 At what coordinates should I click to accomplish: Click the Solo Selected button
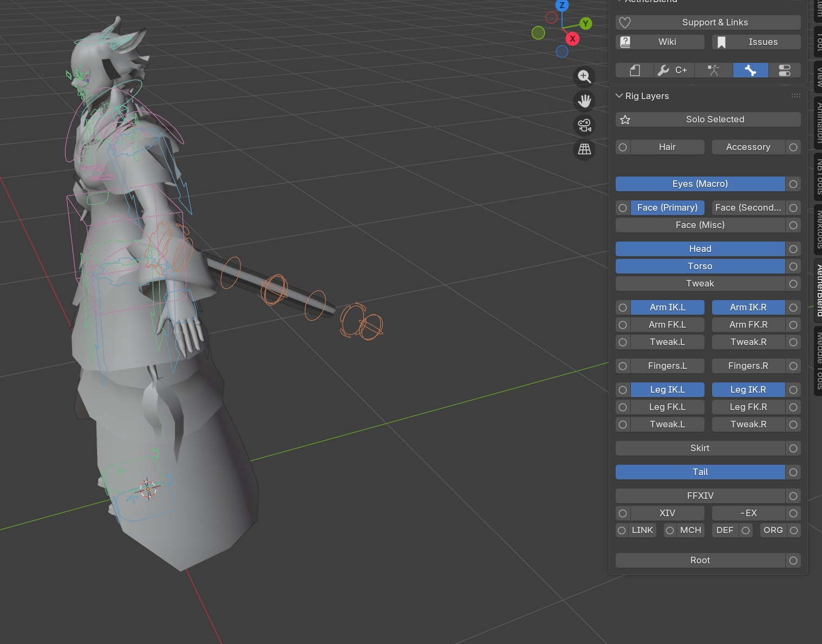click(x=708, y=120)
